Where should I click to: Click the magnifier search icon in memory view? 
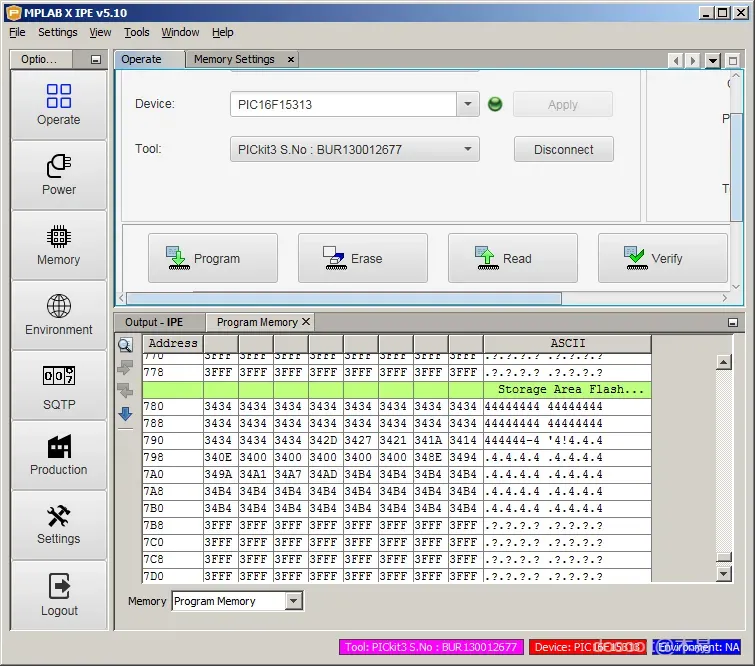pyautogui.click(x=125, y=345)
